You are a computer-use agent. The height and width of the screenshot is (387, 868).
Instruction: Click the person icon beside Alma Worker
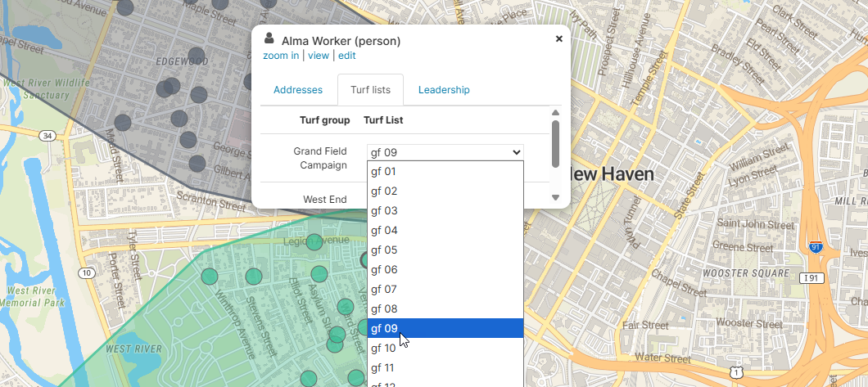click(x=269, y=38)
